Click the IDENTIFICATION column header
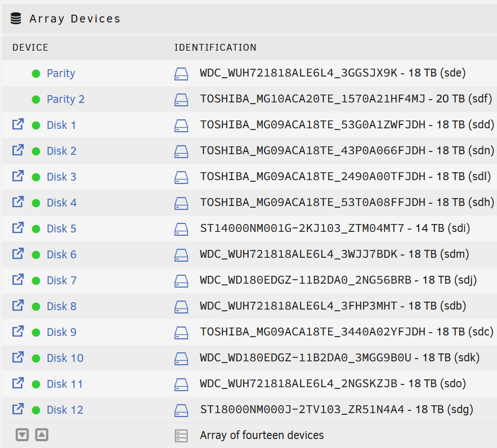Screen dimensions: 497x448 coord(215,47)
